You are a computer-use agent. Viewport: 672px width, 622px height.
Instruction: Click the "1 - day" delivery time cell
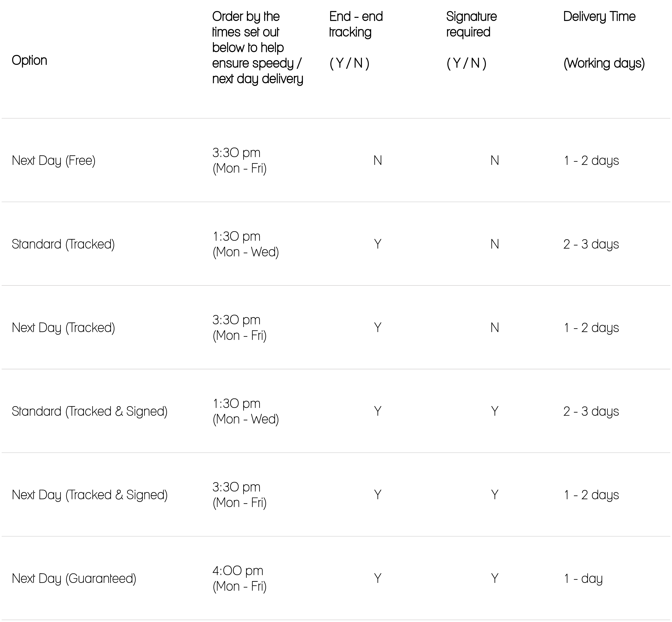(x=583, y=578)
